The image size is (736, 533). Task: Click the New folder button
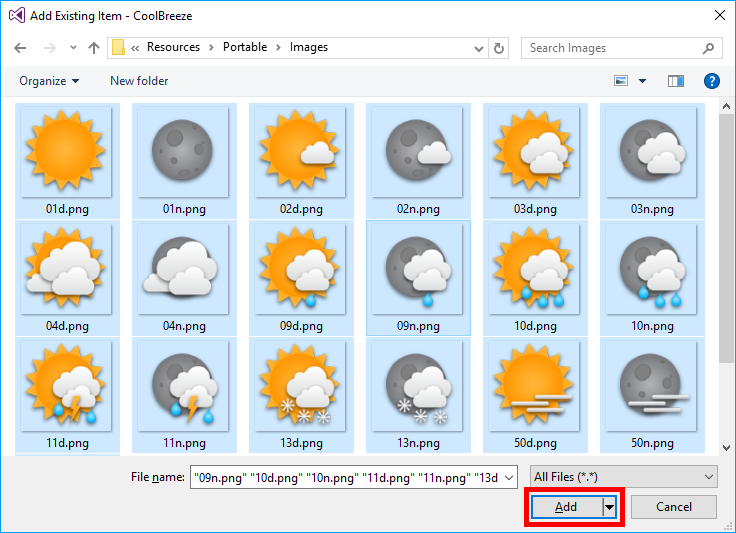(139, 81)
